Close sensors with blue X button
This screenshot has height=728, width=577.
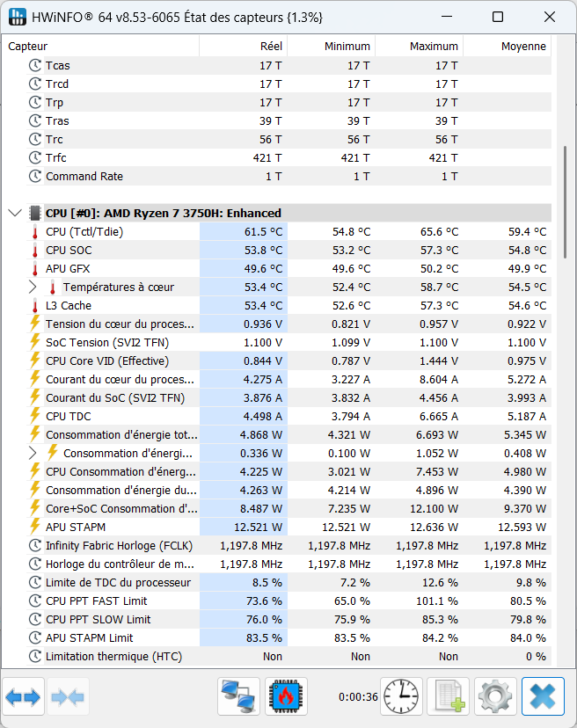(x=543, y=696)
